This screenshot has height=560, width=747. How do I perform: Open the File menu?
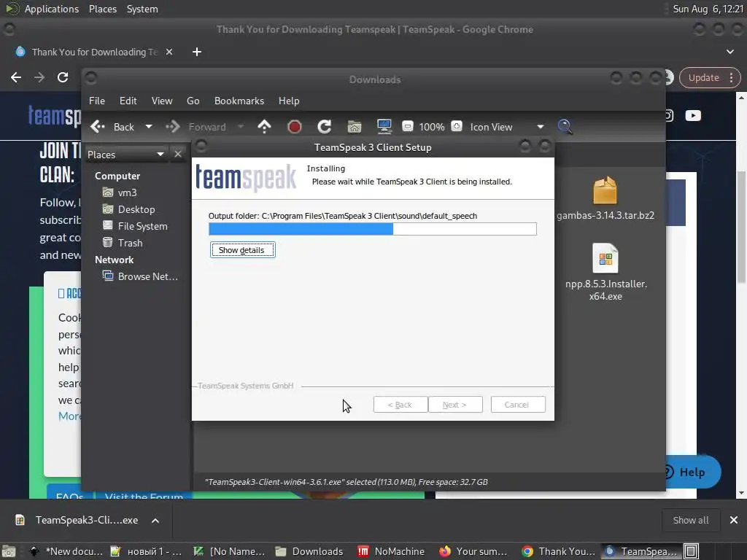coord(97,101)
